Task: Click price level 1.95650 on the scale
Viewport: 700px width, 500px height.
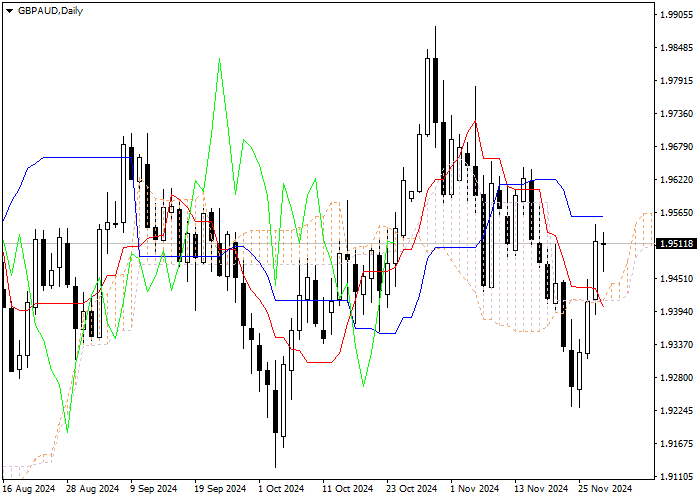Action: (676, 212)
